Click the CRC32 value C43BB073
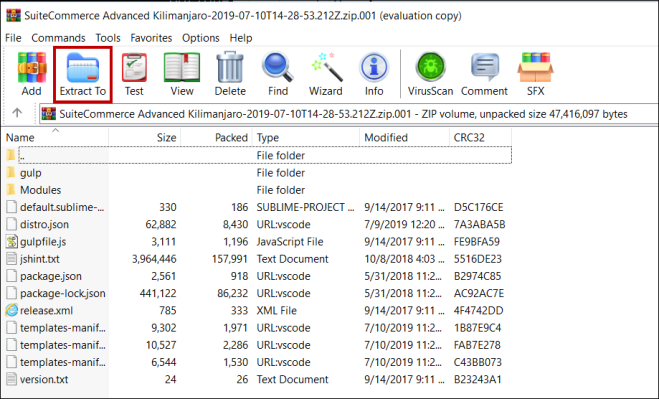Image resolution: width=659 pixels, height=399 pixels. click(x=478, y=362)
